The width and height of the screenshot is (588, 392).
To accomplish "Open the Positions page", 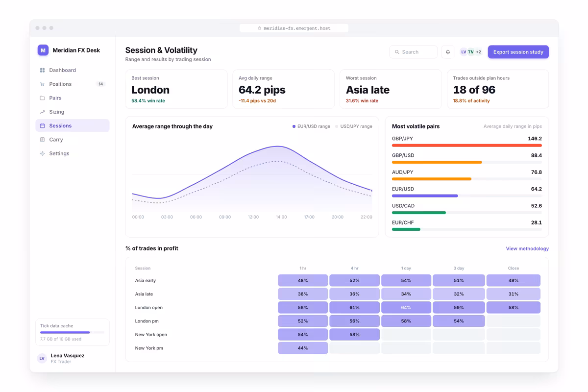I will pos(73,84).
